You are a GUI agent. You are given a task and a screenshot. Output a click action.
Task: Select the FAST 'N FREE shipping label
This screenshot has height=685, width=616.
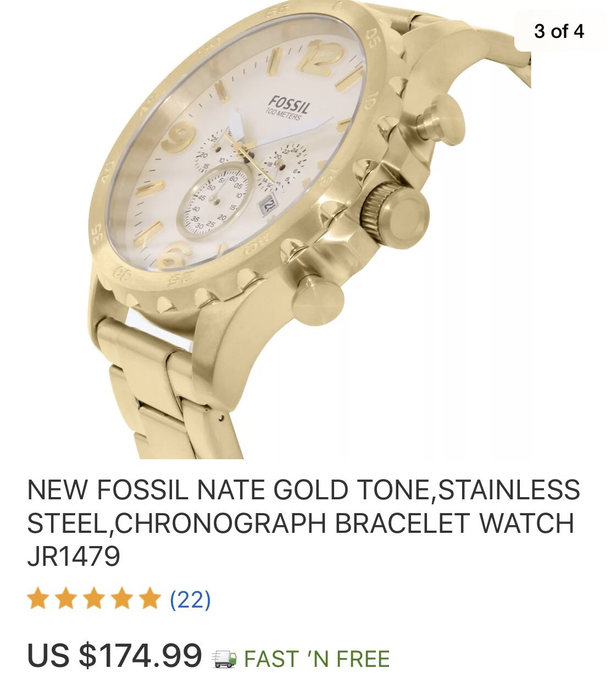tap(317, 659)
